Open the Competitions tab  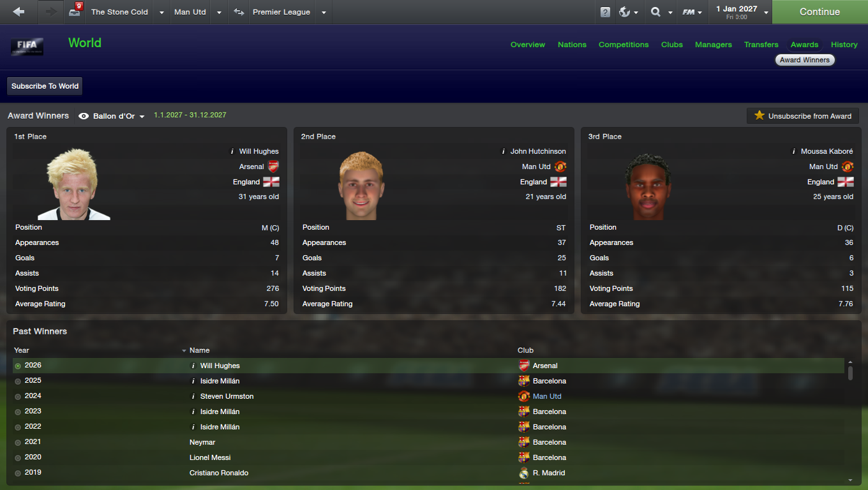(624, 45)
